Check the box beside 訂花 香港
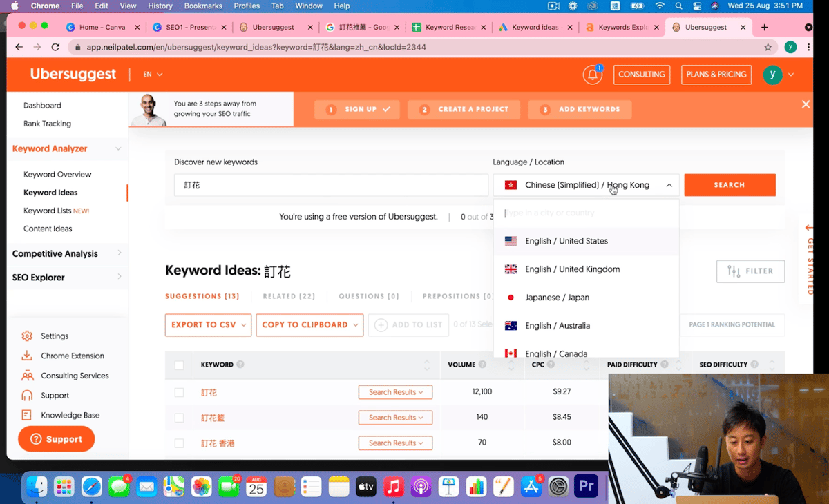829x504 pixels. pyautogui.click(x=179, y=443)
